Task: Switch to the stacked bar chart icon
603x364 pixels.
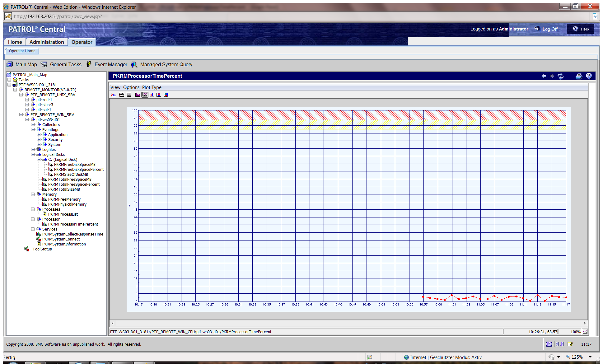Action: (x=159, y=95)
